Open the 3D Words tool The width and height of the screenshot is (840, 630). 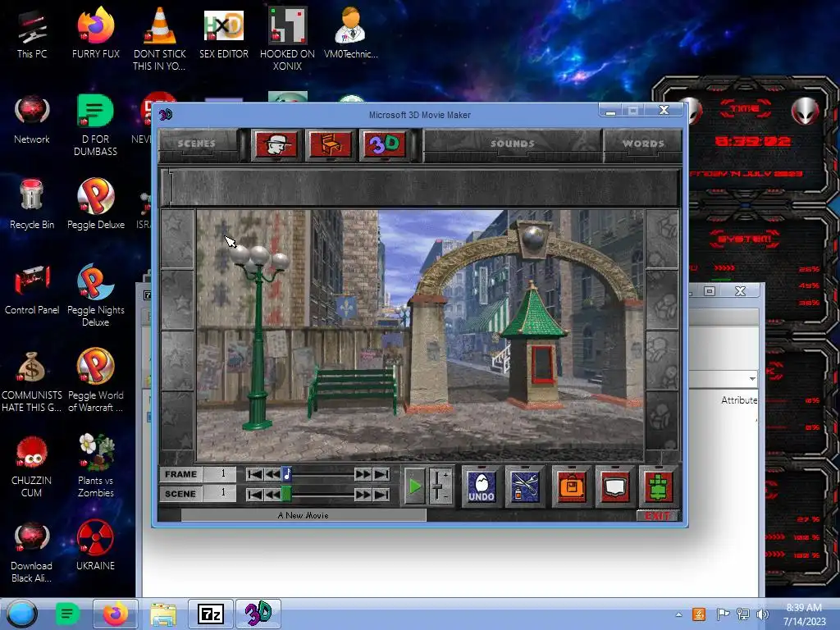384,144
